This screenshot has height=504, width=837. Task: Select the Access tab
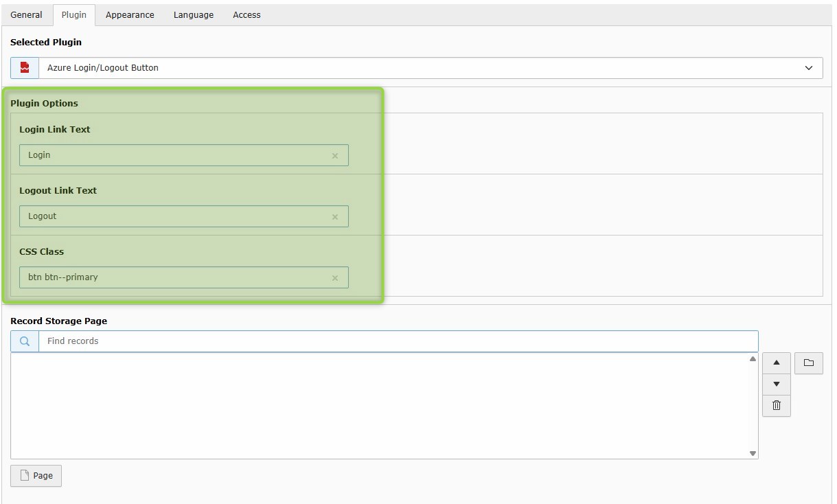(246, 14)
